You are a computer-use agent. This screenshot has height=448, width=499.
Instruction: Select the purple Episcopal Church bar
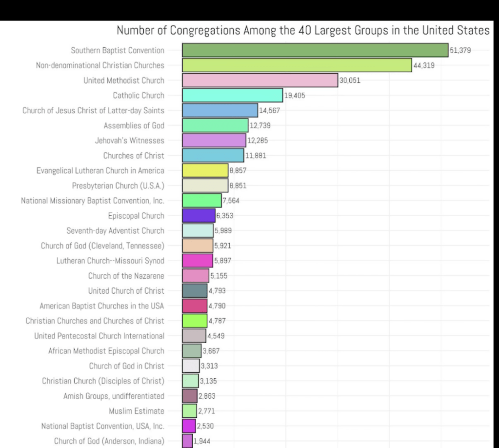(199, 215)
